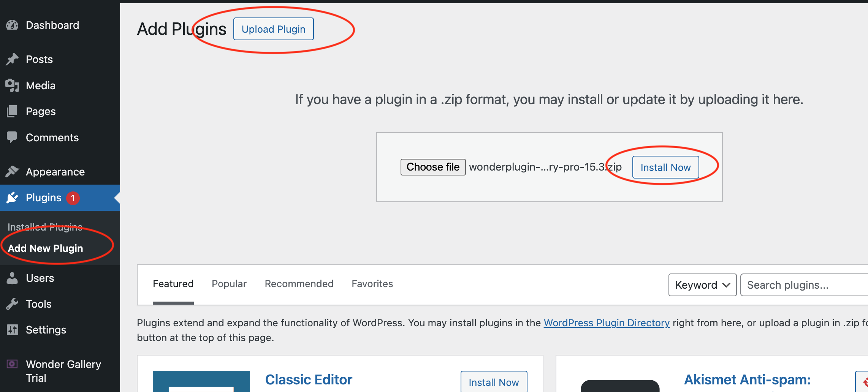Click the Upload Plugin button

coord(274,29)
